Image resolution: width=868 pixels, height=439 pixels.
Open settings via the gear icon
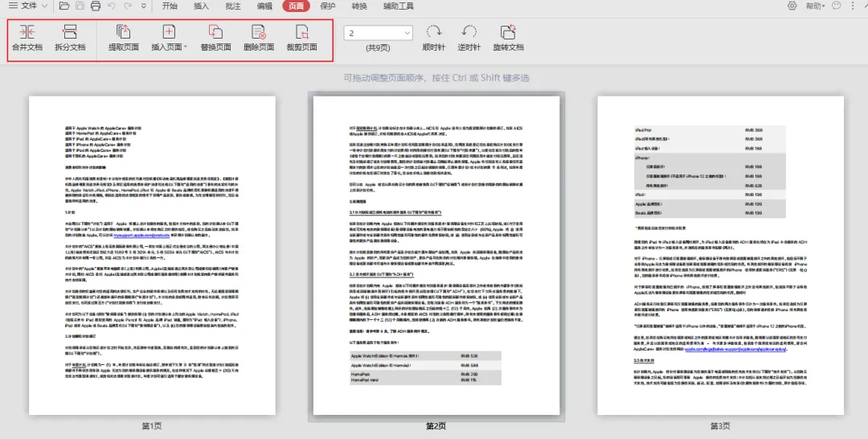point(792,6)
